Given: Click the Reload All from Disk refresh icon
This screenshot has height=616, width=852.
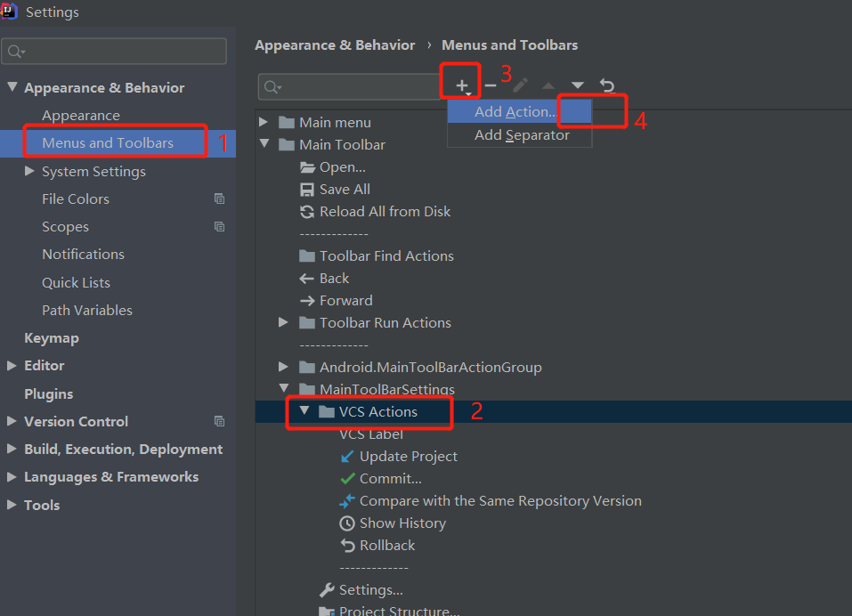Looking at the screenshot, I should (x=306, y=211).
